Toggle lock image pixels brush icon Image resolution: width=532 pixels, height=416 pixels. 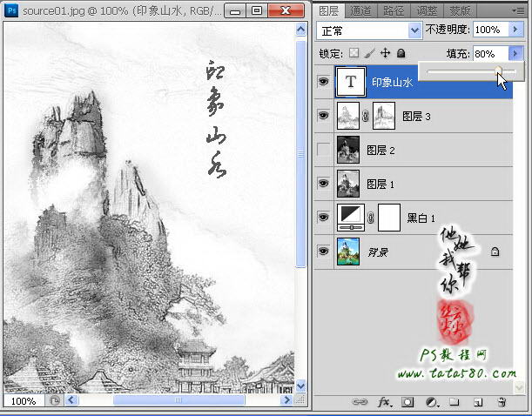click(x=369, y=53)
